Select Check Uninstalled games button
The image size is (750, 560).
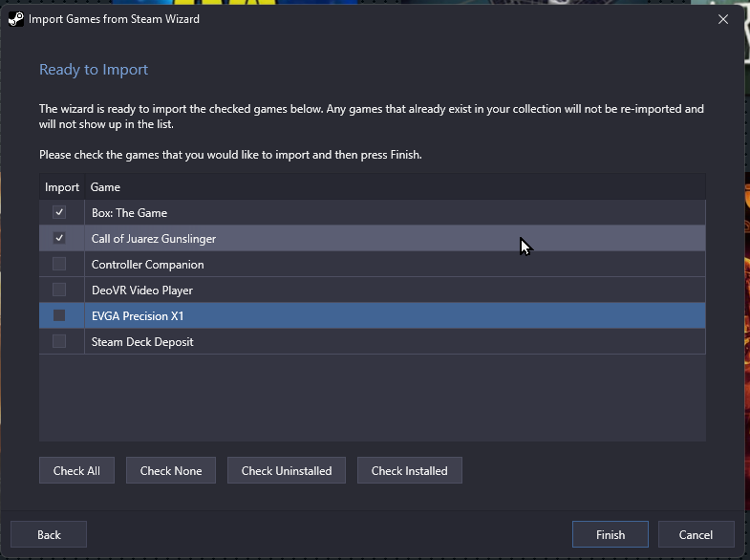[287, 470]
